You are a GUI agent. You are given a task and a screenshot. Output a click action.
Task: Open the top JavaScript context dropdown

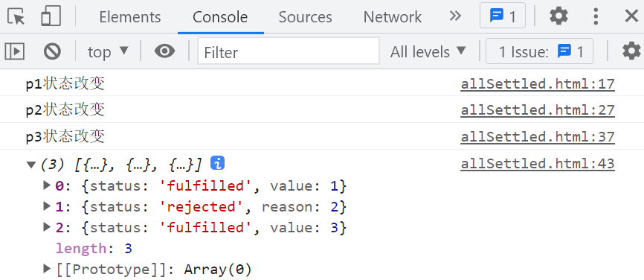click(108, 52)
